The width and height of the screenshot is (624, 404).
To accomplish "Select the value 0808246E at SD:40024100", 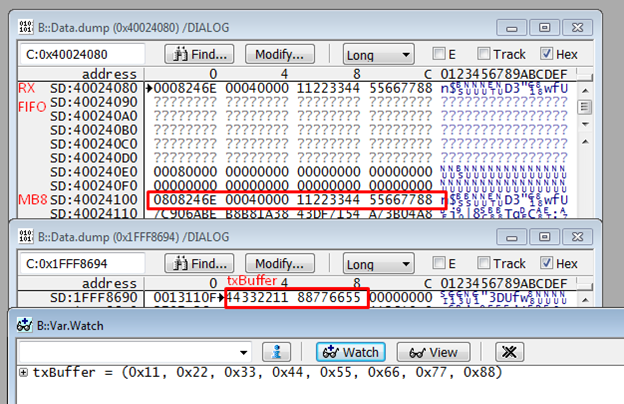I will pos(185,199).
